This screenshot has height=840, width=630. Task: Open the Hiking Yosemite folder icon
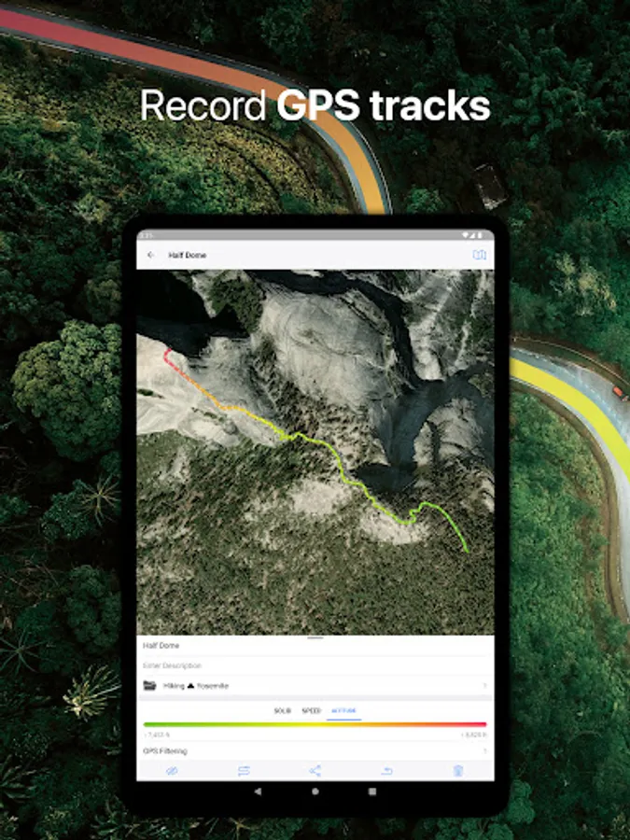point(149,686)
